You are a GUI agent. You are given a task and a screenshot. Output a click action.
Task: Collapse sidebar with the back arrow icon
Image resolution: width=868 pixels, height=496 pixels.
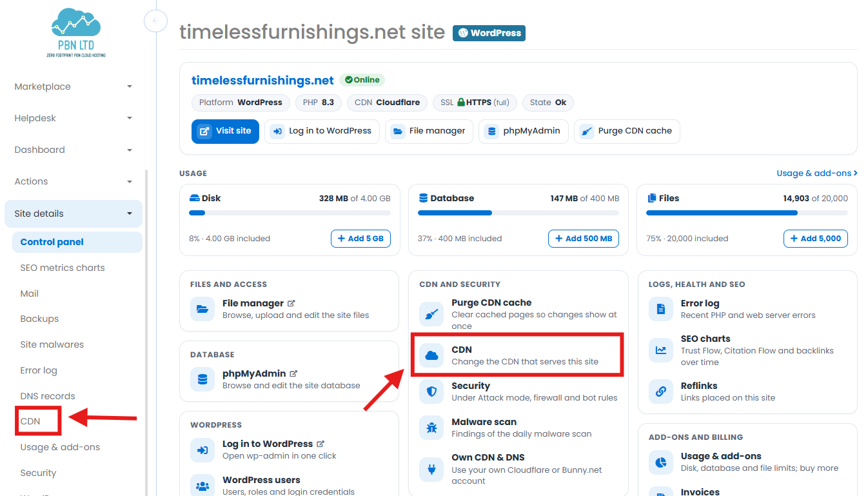tap(155, 21)
